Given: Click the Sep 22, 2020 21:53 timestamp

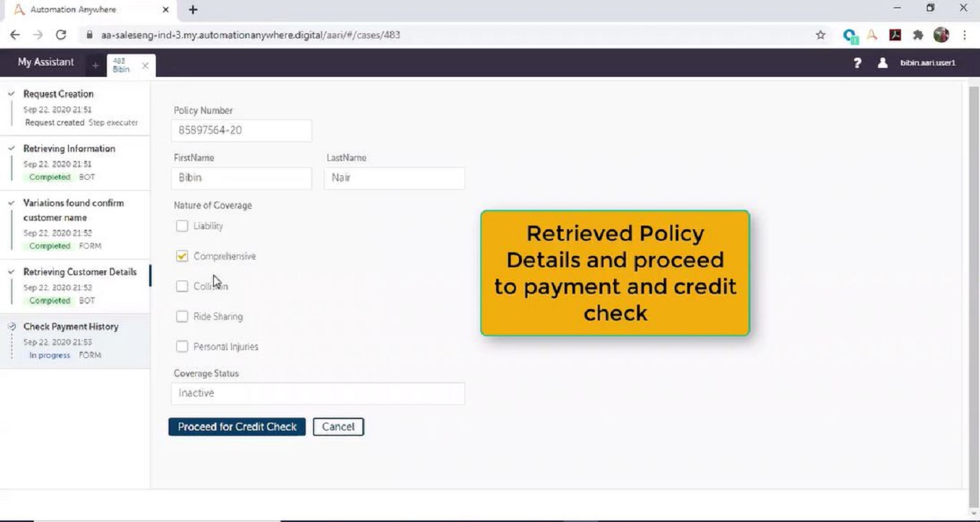Looking at the screenshot, I should (57, 342).
